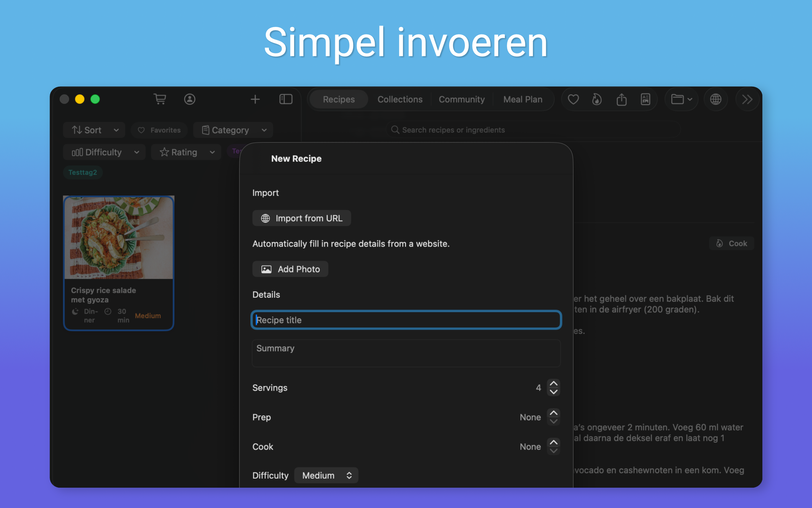
Task: Decrease the Prep time
Action: tap(554, 421)
